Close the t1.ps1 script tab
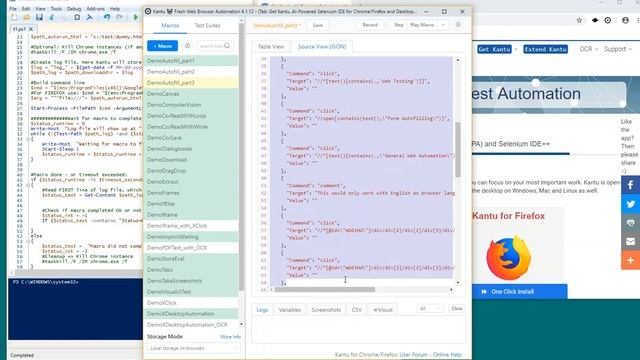This screenshot has height=360, width=640. 31,29
